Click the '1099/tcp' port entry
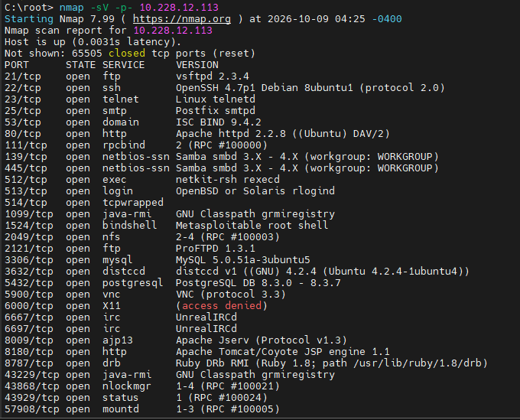 pos(29,214)
